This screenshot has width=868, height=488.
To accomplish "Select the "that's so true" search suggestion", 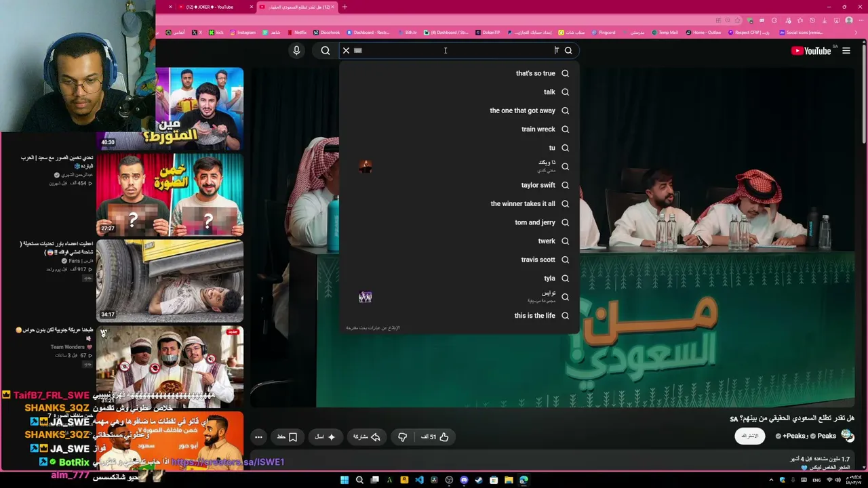I will click(x=535, y=73).
